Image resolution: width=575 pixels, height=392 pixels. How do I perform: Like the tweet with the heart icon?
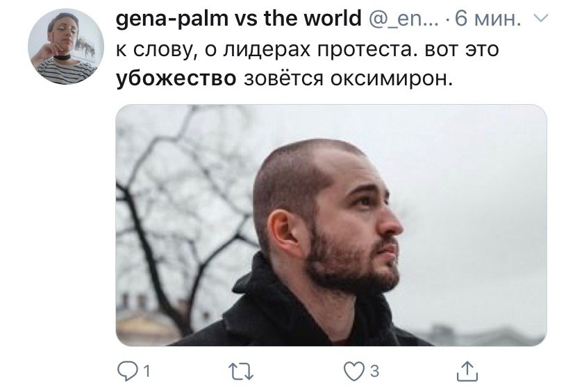[x=354, y=371]
